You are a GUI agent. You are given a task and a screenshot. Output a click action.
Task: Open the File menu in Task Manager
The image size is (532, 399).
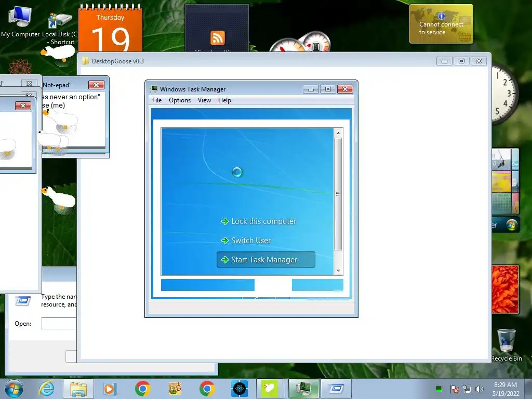pos(157,100)
